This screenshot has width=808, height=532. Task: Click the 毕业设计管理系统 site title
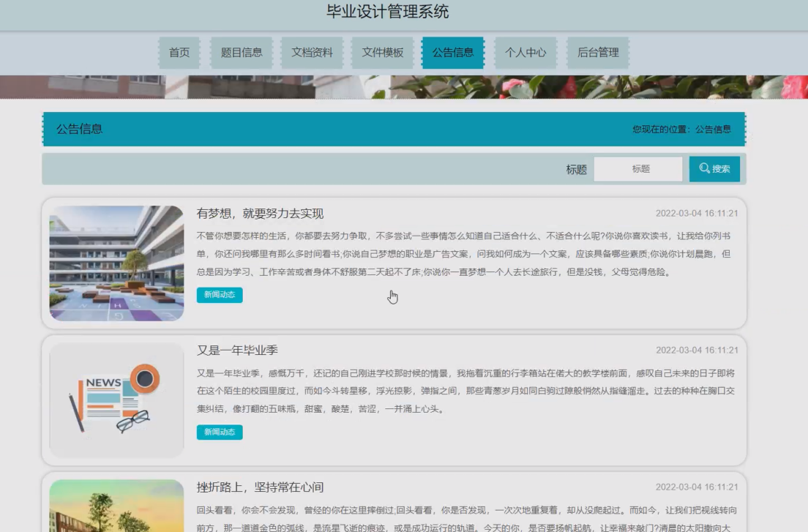pos(387,11)
